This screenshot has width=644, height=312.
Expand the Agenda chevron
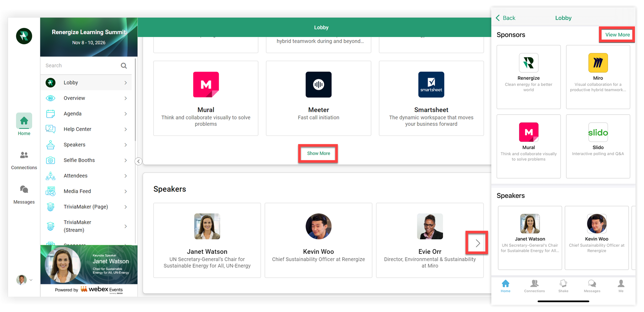point(126,114)
